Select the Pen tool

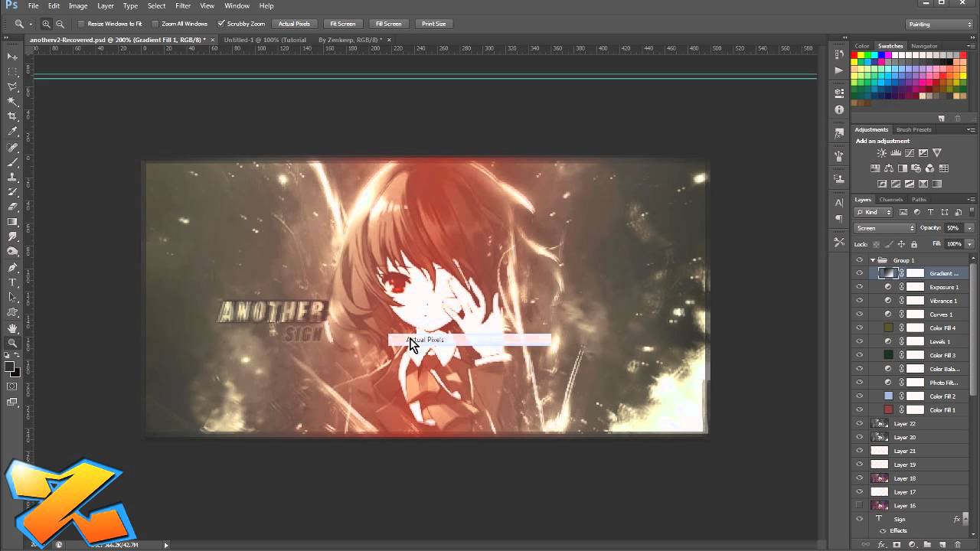[x=12, y=267]
